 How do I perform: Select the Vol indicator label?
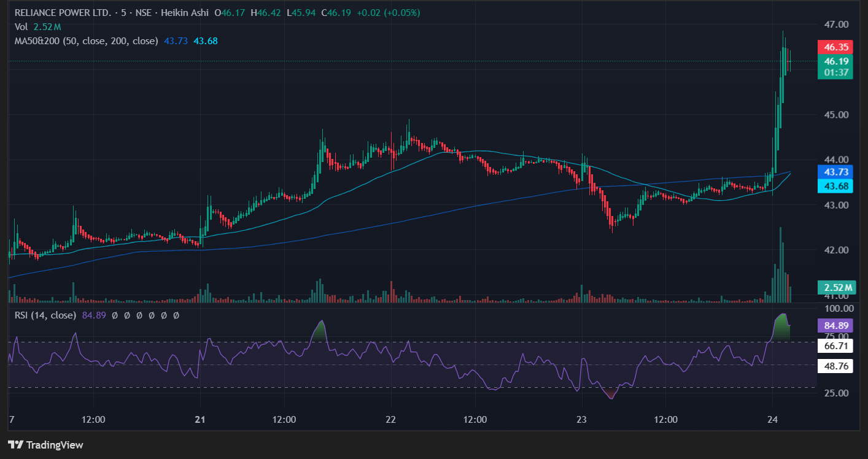pyautogui.click(x=21, y=26)
